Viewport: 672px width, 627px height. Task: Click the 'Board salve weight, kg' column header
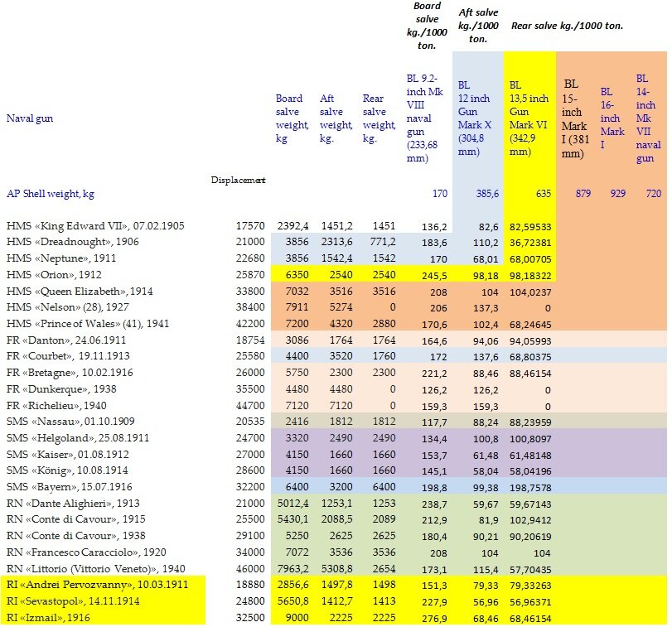(292, 118)
